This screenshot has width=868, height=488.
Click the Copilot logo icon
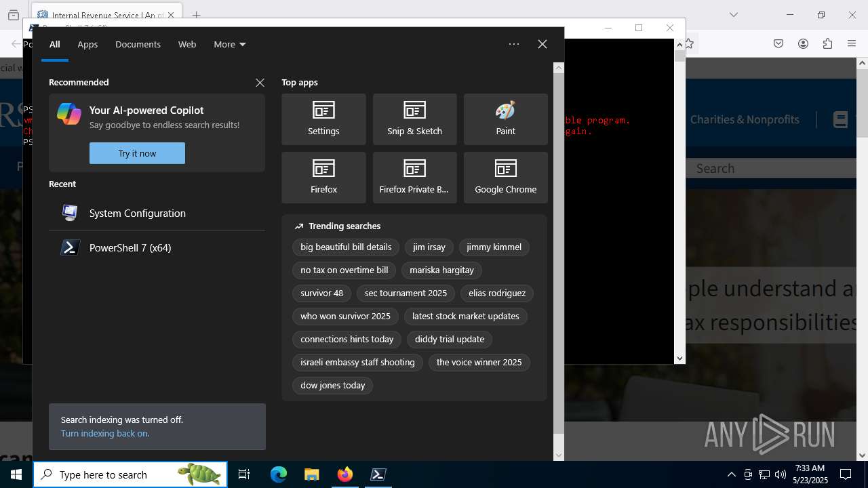pyautogui.click(x=69, y=114)
